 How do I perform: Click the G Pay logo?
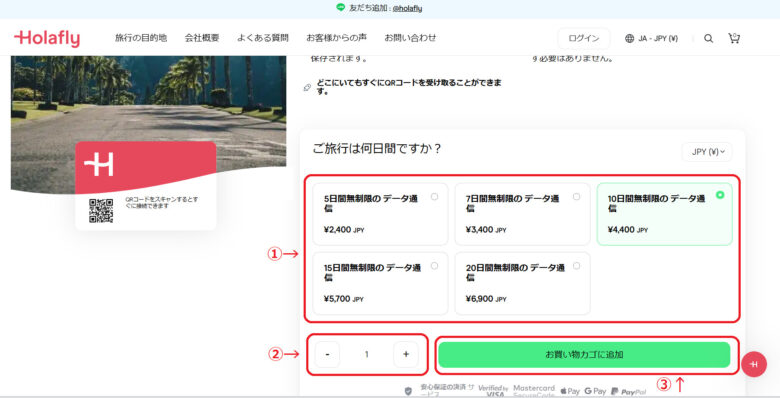[x=595, y=392]
